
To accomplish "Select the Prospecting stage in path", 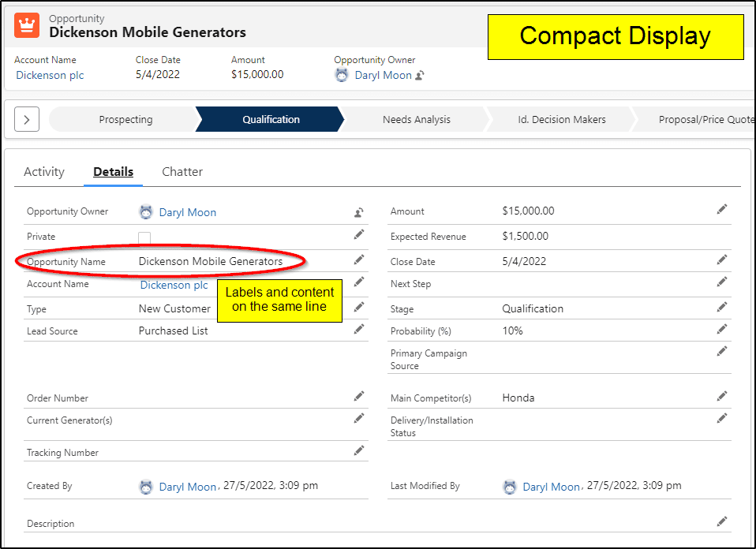I will pos(125,120).
